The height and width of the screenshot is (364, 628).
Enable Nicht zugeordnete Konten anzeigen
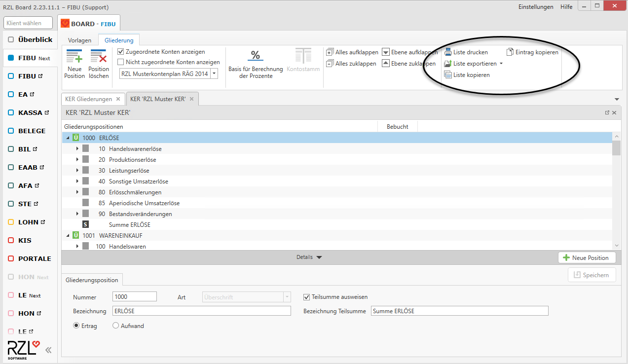121,62
